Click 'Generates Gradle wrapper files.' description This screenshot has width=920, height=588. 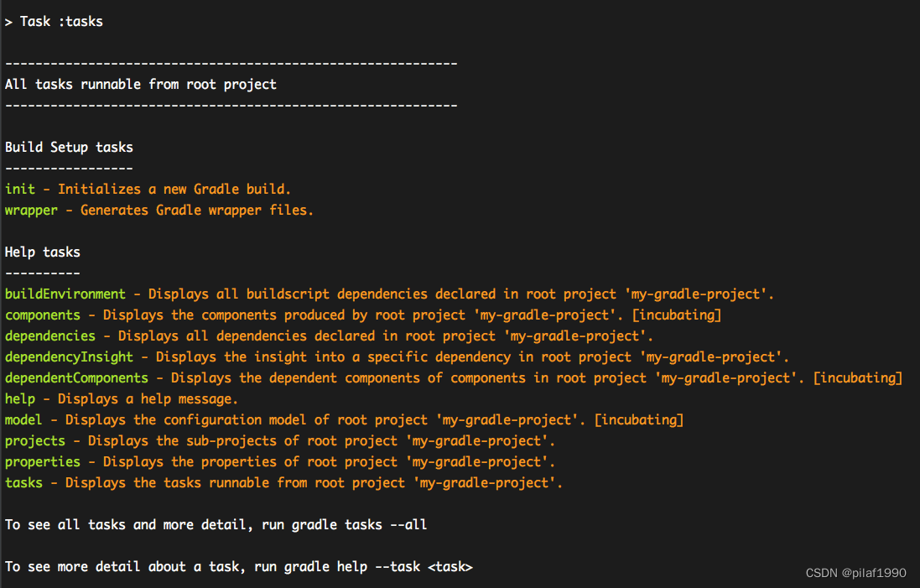click(196, 210)
